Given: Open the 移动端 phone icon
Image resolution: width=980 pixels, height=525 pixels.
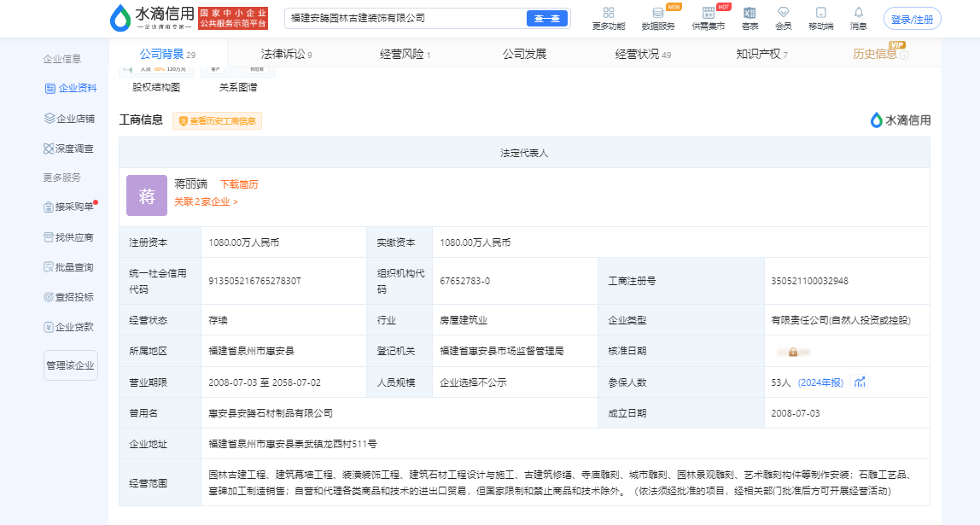Looking at the screenshot, I should click(820, 13).
